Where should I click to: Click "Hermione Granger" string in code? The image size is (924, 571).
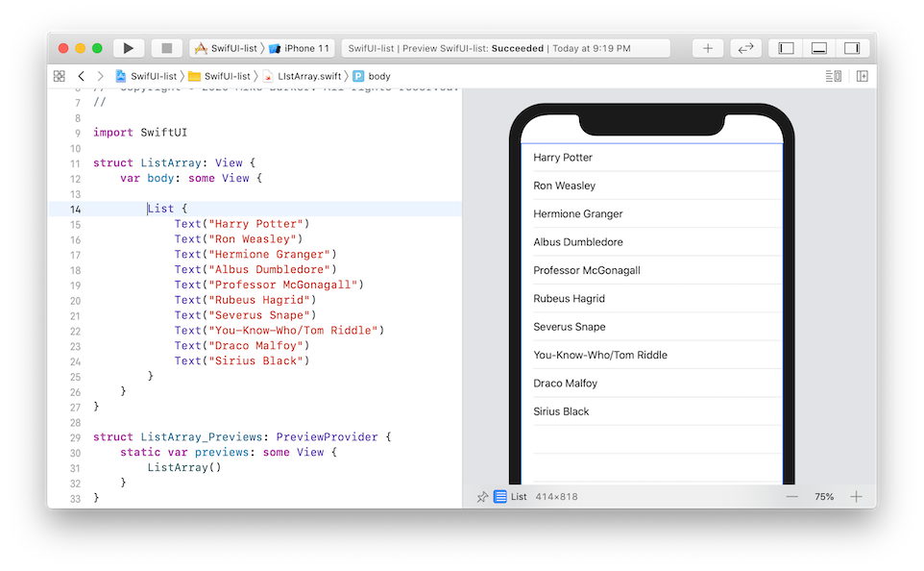click(x=269, y=254)
